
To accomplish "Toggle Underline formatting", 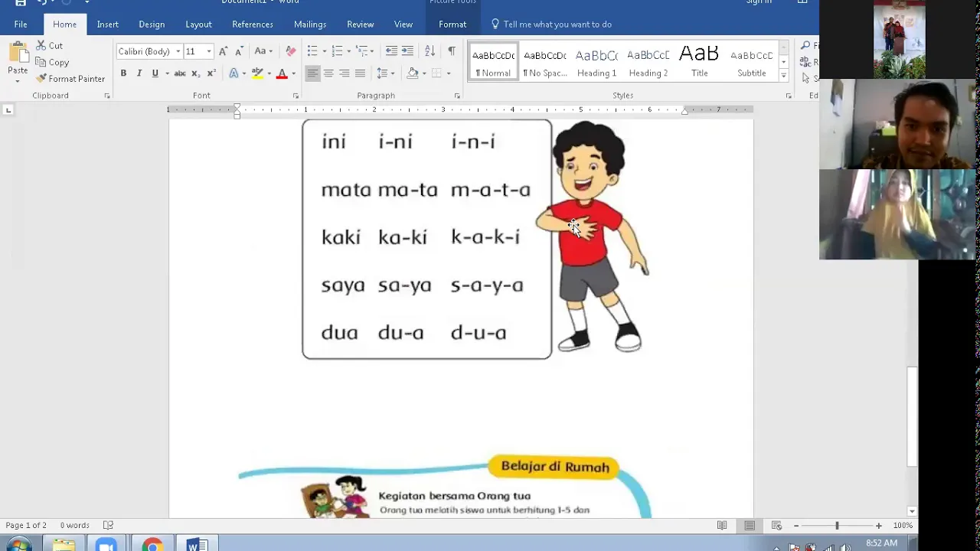I will 155,73.
